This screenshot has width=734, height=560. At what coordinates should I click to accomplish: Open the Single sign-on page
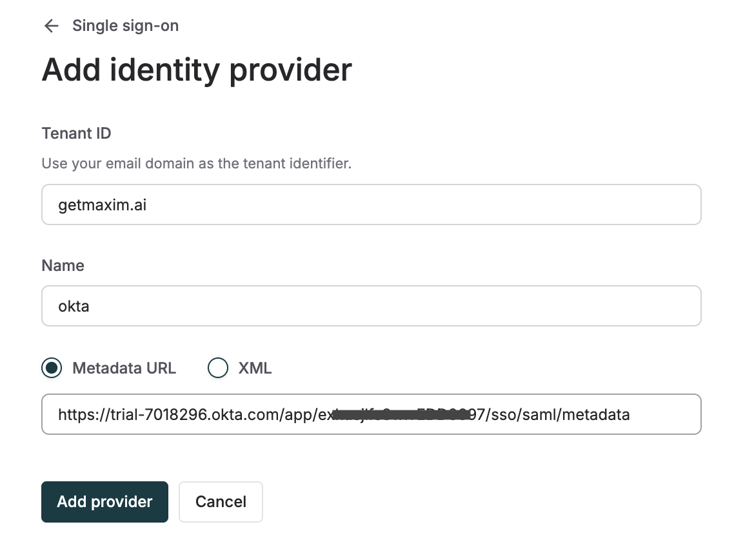click(x=125, y=26)
